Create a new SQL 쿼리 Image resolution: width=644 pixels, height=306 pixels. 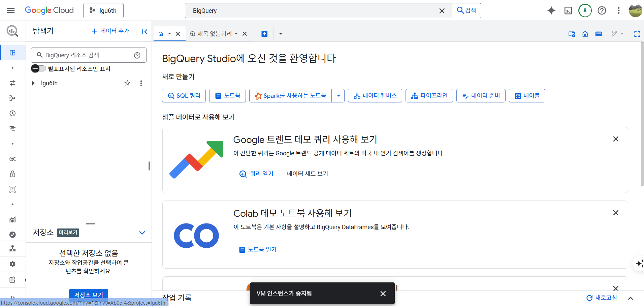184,96
